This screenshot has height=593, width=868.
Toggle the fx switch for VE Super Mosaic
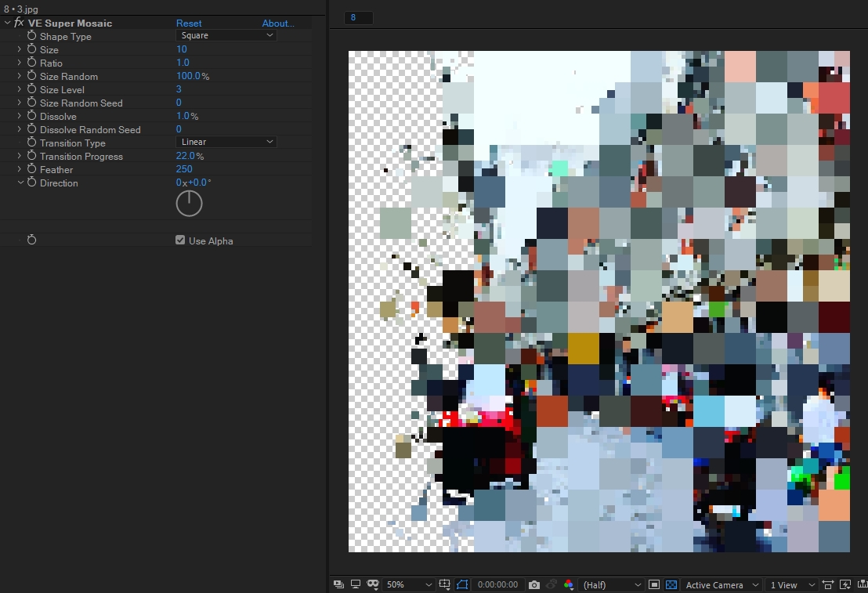point(19,23)
